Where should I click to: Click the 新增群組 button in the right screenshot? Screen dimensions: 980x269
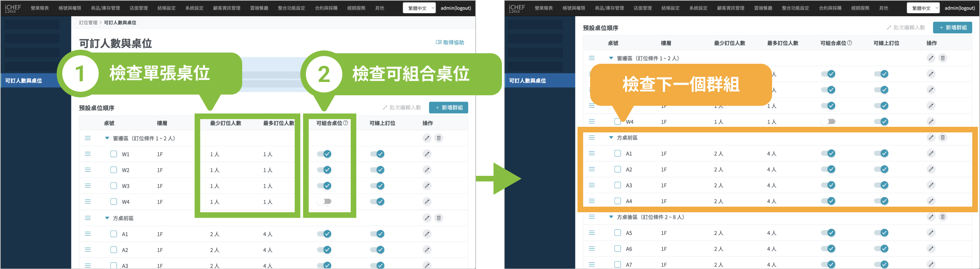tap(952, 27)
